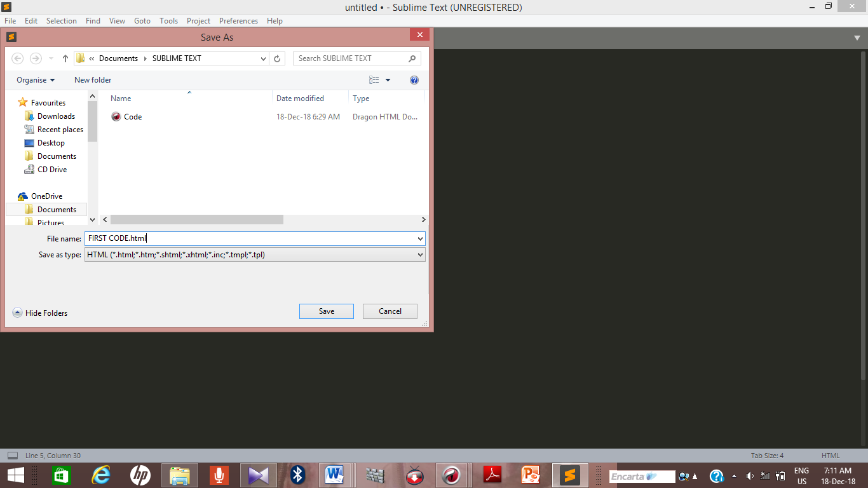Open the brick wall firewall taskbar icon
The image size is (868, 488).
pos(376,475)
